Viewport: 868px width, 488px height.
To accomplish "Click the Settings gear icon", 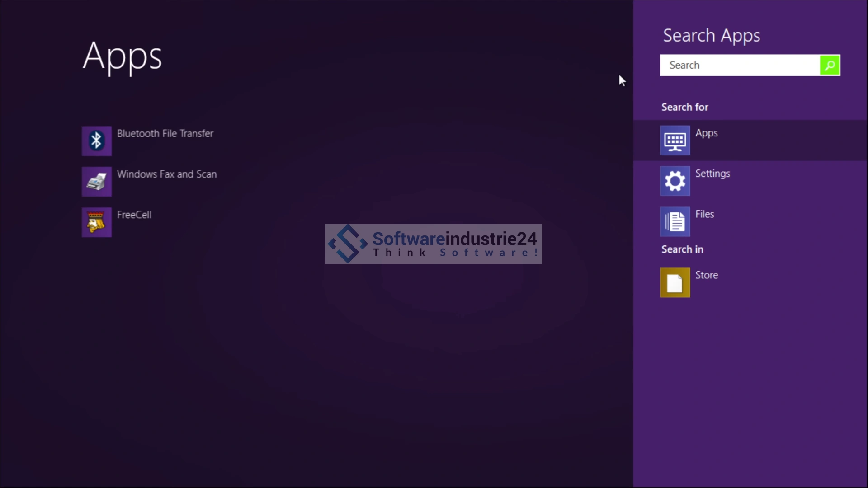I will 675,181.
